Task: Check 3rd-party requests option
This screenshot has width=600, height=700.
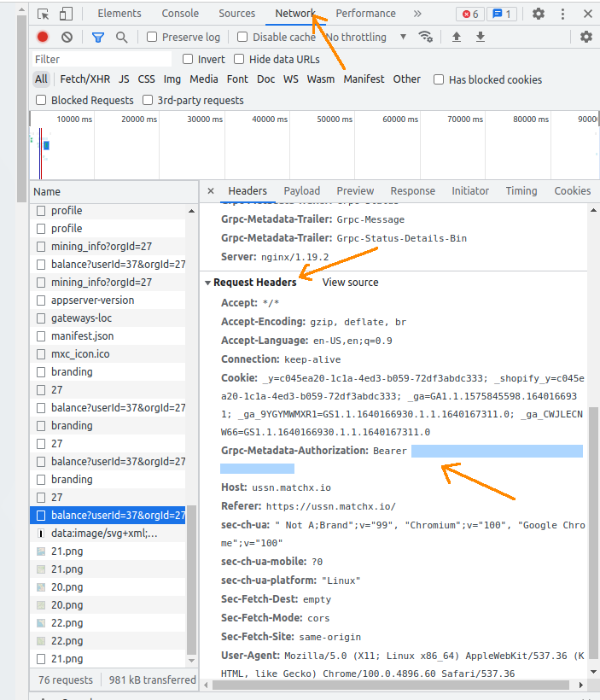Action: pos(148,100)
